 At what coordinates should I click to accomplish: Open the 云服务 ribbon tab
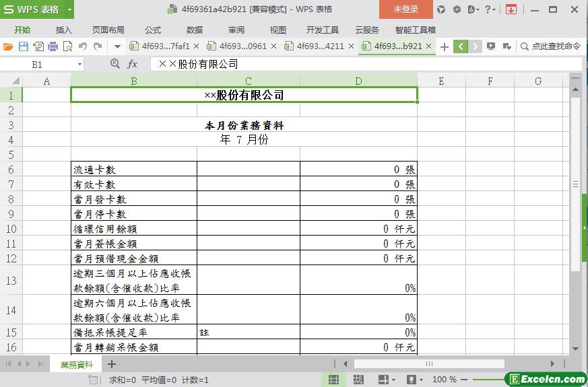point(367,30)
